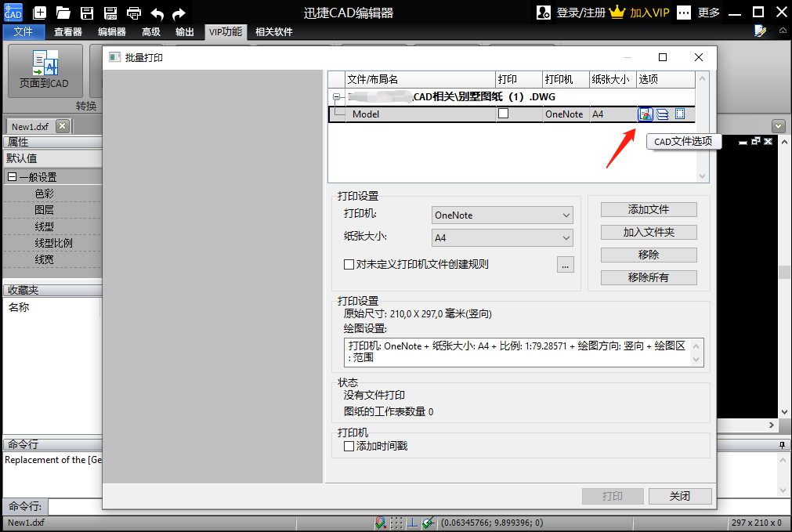The width and height of the screenshot is (792, 532).
Task: Open the 相关软件 tab
Action: click(273, 32)
